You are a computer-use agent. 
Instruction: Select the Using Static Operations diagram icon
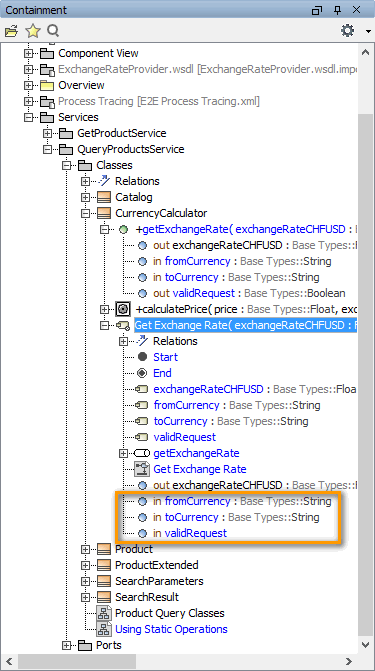click(104, 629)
